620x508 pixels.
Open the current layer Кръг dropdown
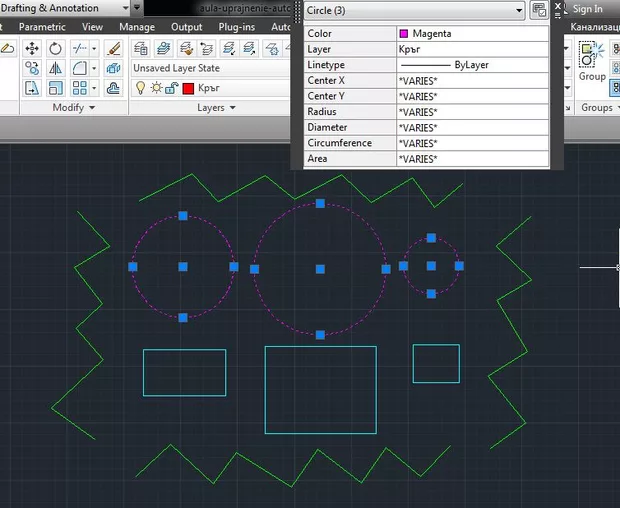tap(211, 88)
